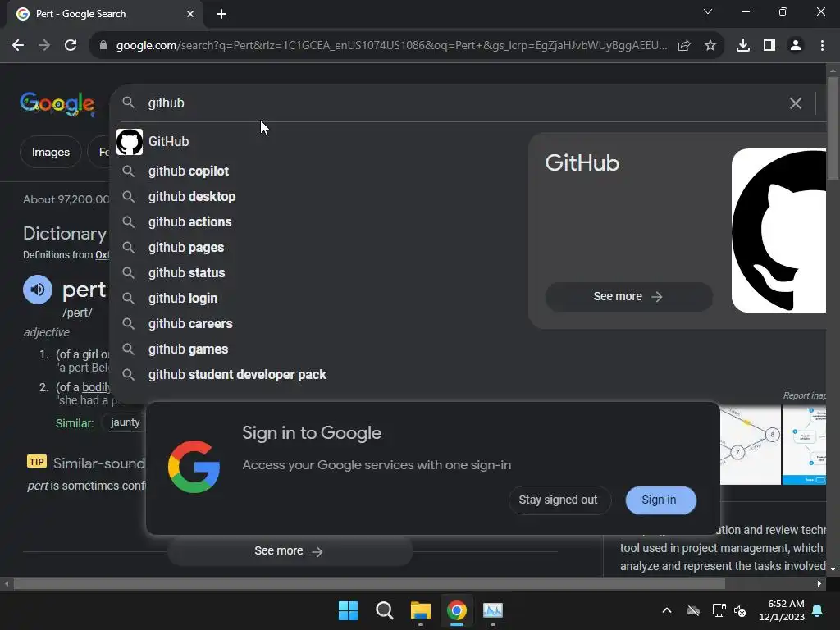Screen dimensions: 840x630
Task: Click the network display tray icon
Action: [x=719, y=610]
